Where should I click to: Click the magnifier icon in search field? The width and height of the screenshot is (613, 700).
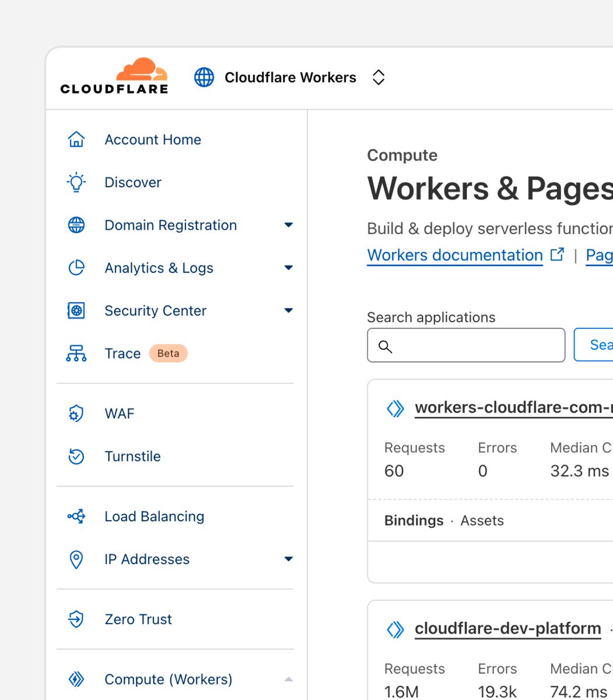point(385,346)
